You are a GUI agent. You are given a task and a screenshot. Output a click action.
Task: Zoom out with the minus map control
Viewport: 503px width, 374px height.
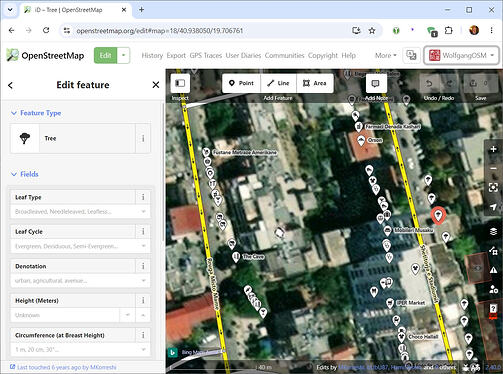tap(493, 168)
